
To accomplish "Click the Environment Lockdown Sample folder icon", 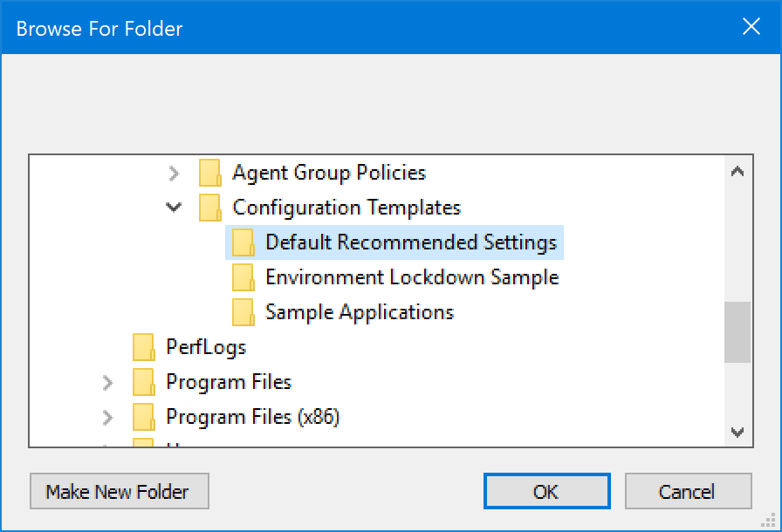I will coord(243,277).
